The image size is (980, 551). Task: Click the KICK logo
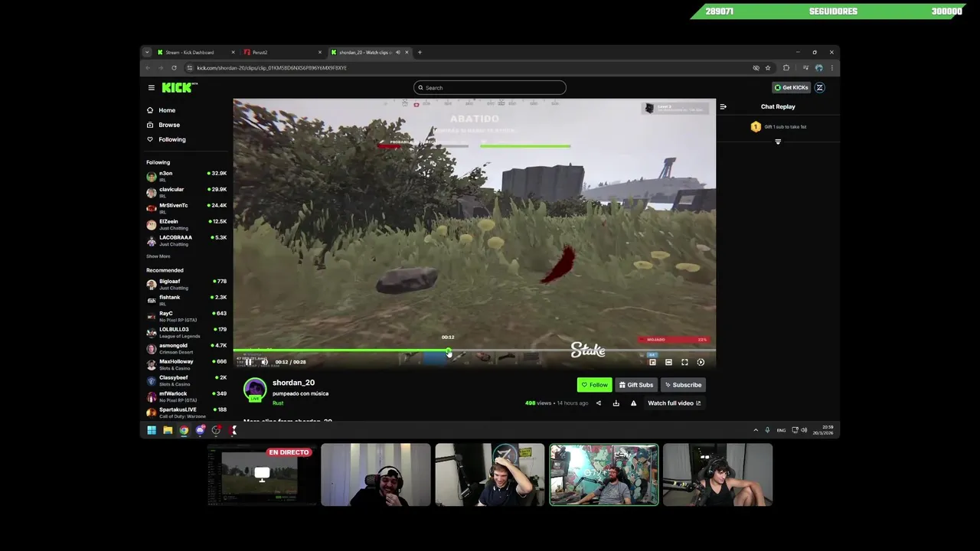tap(178, 88)
